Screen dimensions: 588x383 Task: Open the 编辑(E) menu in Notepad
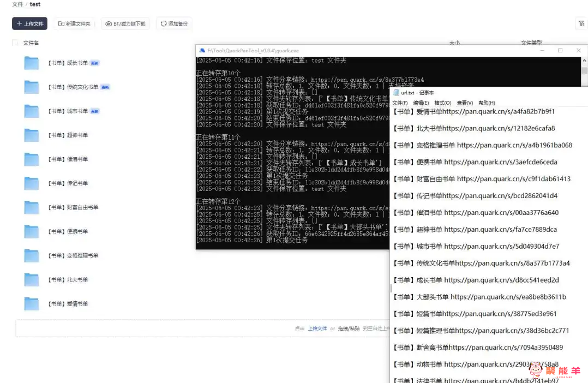[421, 103]
